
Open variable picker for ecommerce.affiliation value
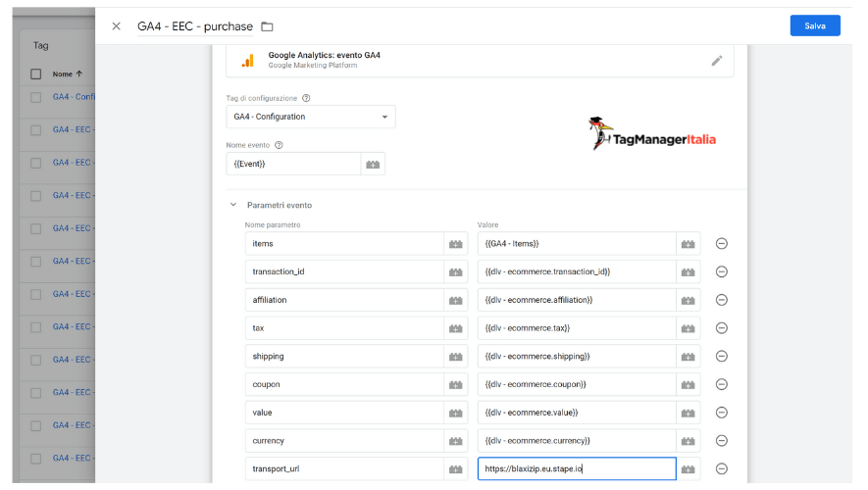point(689,300)
